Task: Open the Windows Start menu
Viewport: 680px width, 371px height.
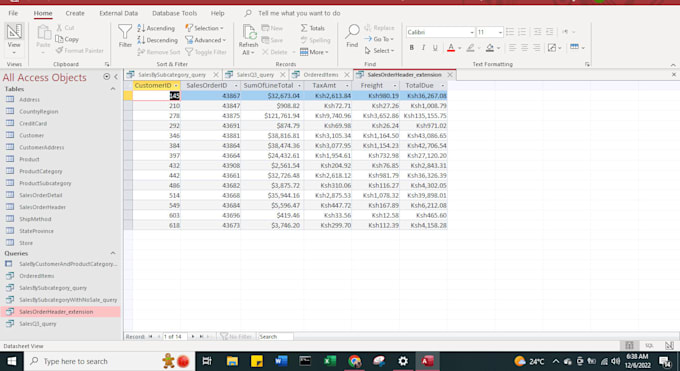Action: 12,361
